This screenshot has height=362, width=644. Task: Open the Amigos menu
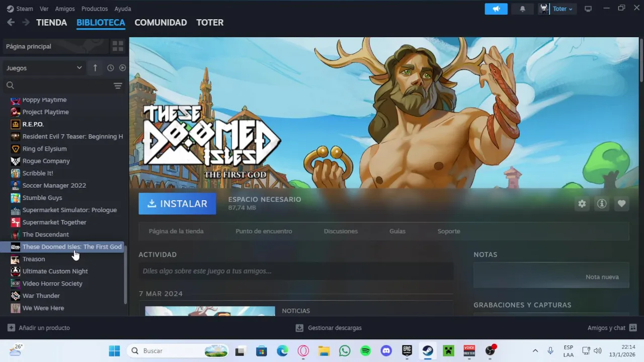65,9
